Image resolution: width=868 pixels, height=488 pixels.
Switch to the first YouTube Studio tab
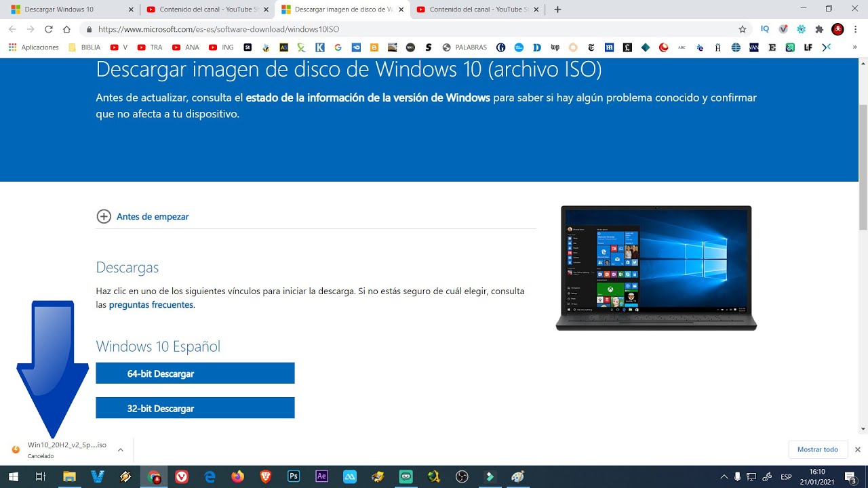click(x=207, y=9)
